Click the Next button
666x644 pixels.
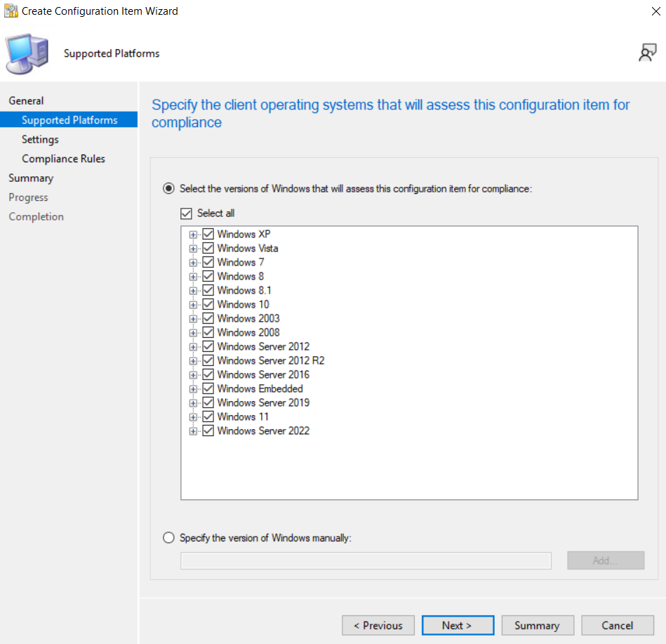[x=457, y=626]
